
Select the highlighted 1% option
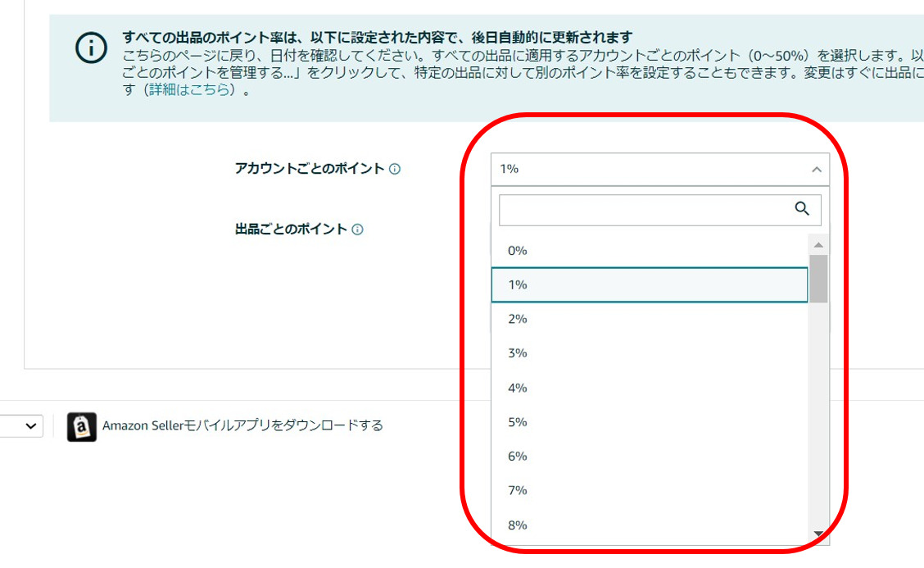coord(650,285)
